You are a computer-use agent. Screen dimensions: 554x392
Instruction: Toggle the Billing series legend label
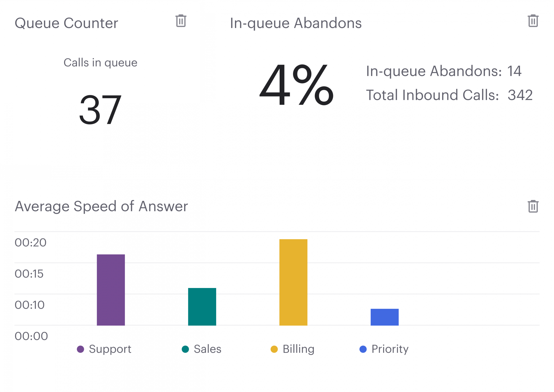coord(299,349)
